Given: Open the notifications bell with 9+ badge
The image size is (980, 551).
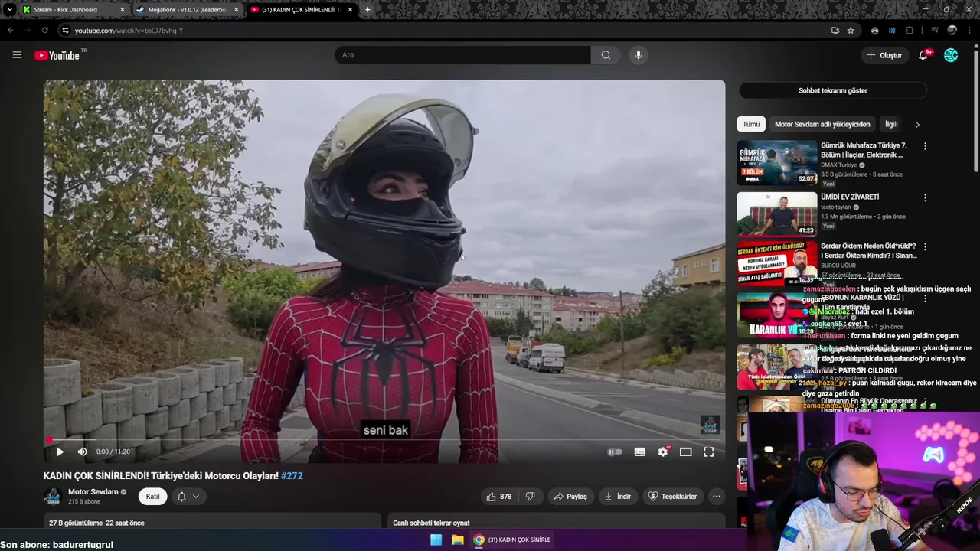Looking at the screenshot, I should [923, 55].
